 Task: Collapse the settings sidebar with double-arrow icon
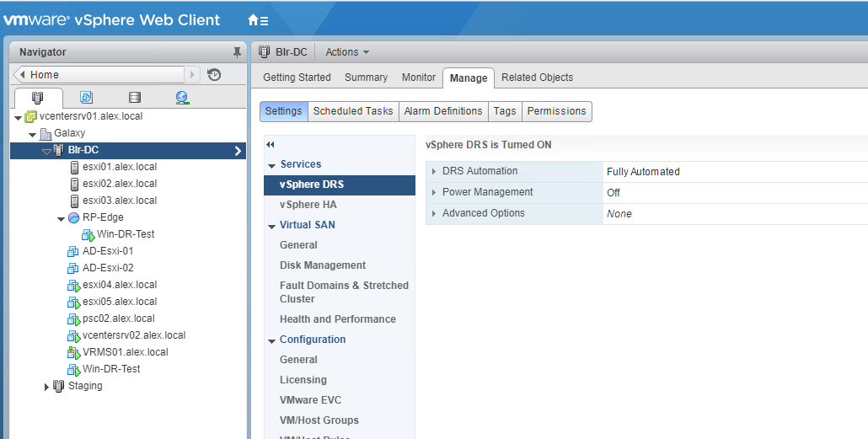coord(271,145)
